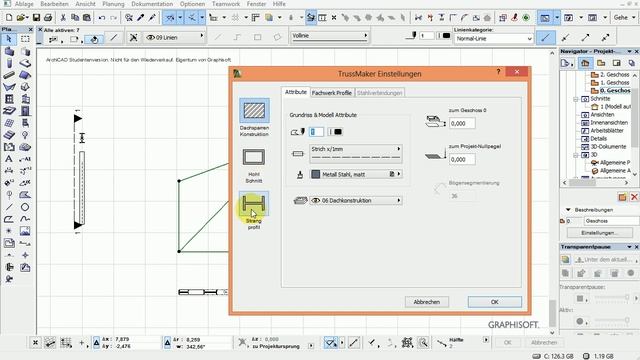Image resolution: width=640 pixels, height=360 pixels.
Task: Toggle eye icon of 06 Dachkonstruktion layer
Action: point(316,200)
